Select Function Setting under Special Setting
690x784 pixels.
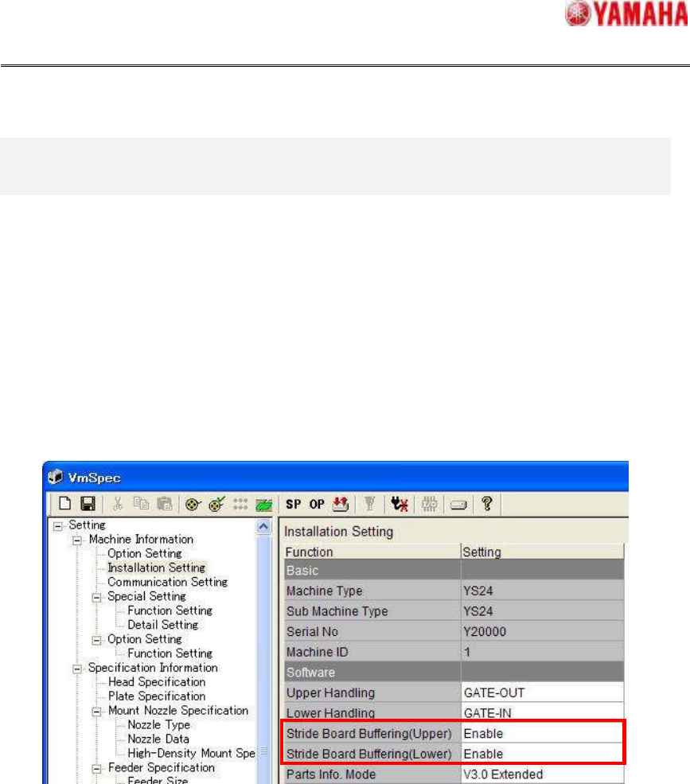point(170,610)
